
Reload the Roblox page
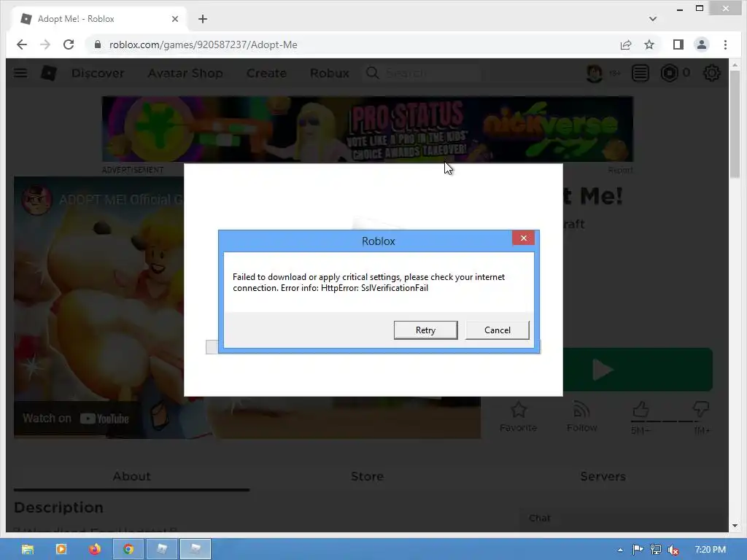pyautogui.click(x=69, y=44)
